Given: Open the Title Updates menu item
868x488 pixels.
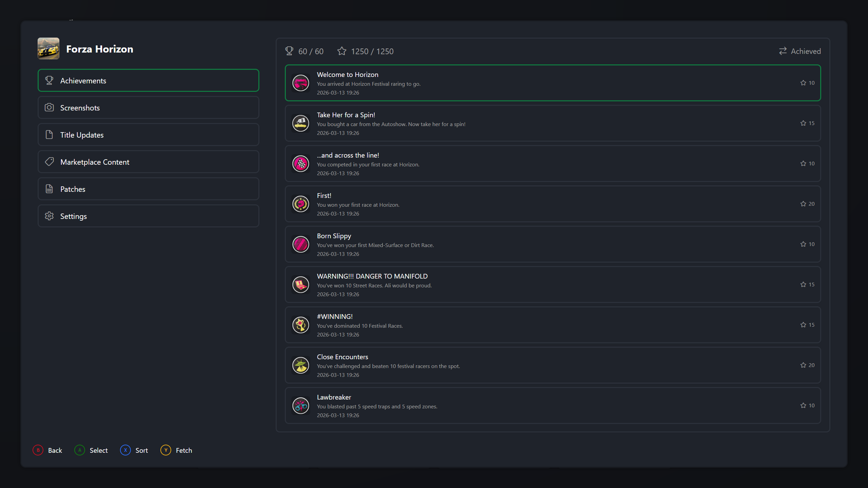Looking at the screenshot, I should tap(149, 135).
